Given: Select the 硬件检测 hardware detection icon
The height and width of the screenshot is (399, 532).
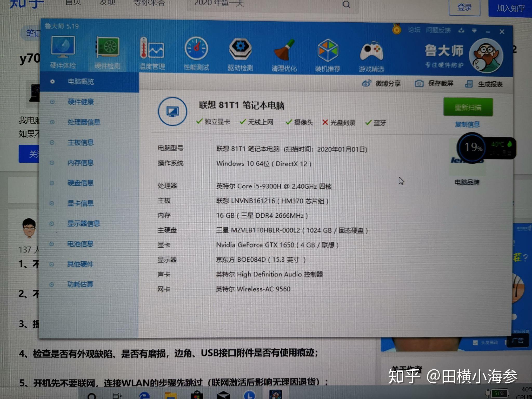Looking at the screenshot, I should (x=108, y=53).
